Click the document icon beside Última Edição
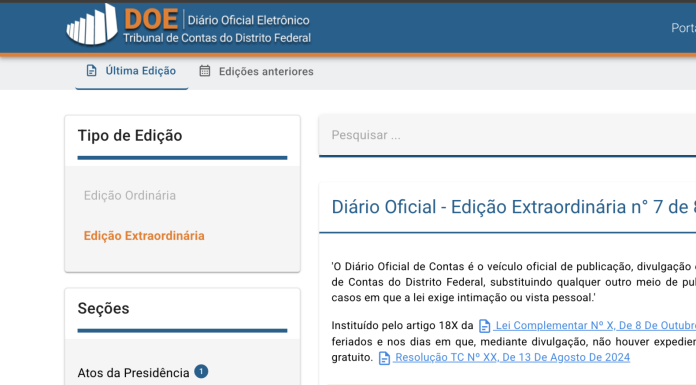This screenshot has width=696, height=385. pos(91,71)
